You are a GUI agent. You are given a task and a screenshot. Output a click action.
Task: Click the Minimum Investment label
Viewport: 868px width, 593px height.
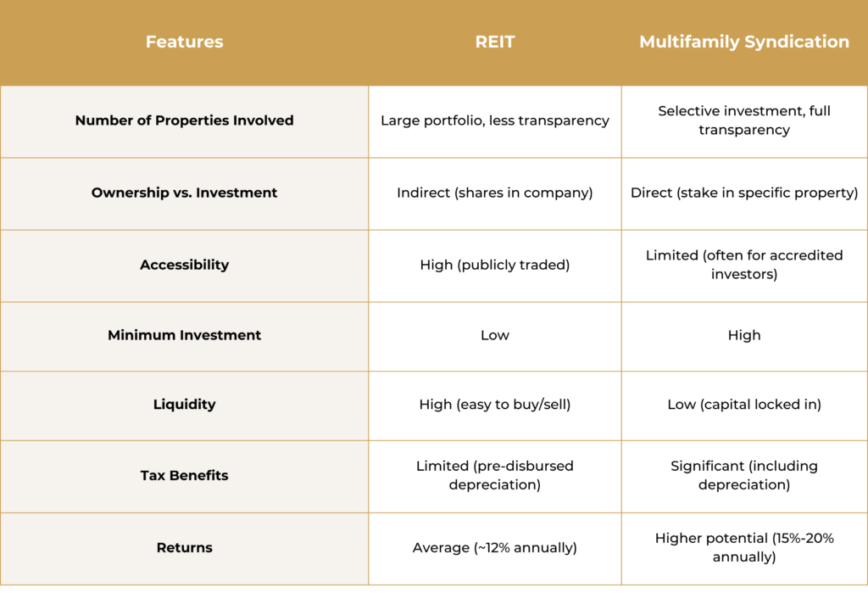click(x=184, y=335)
